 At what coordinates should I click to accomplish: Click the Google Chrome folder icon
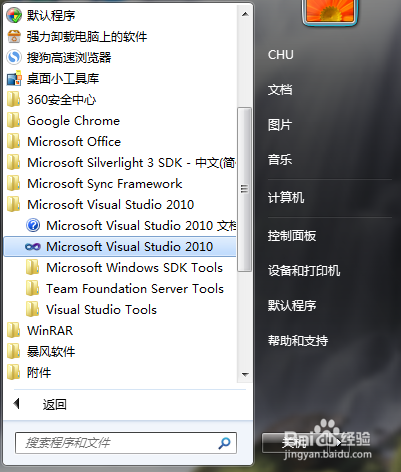click(x=14, y=120)
